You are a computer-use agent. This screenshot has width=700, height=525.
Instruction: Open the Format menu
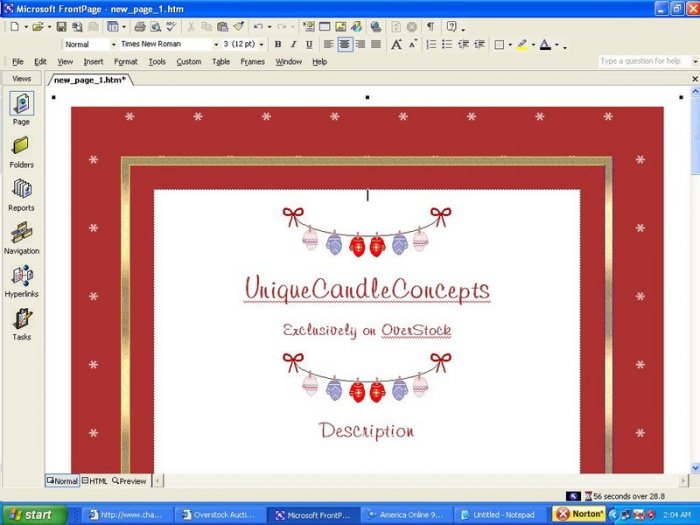pos(125,62)
